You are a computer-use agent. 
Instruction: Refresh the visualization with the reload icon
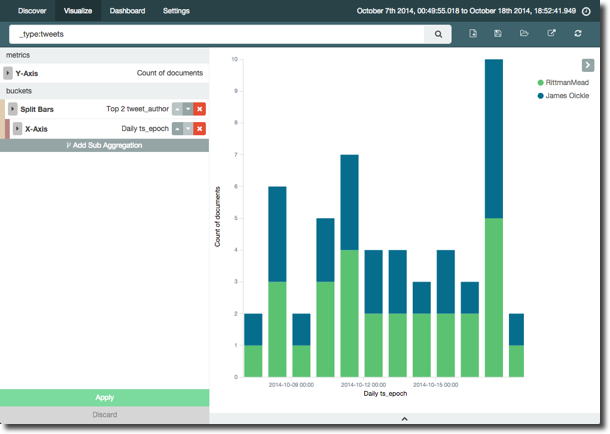coord(578,34)
